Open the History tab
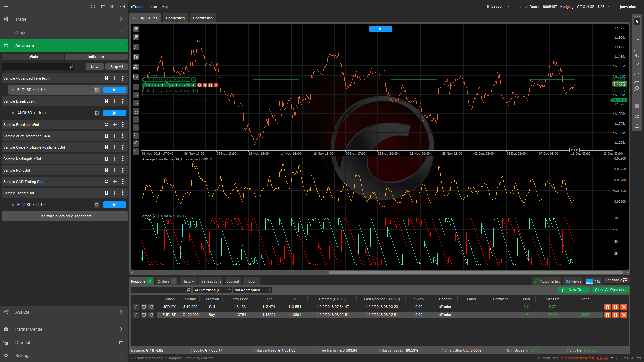Image resolution: width=644 pixels, height=362 pixels. [188, 282]
